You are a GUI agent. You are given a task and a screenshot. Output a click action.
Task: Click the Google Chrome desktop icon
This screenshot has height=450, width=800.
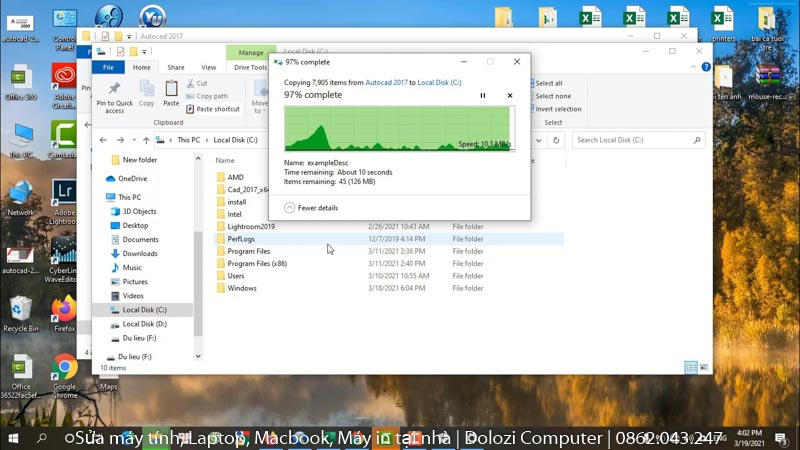65,372
